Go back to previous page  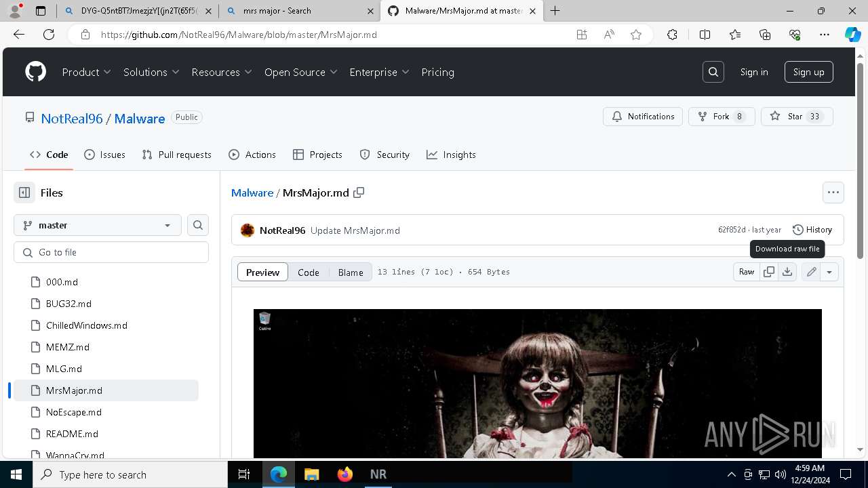[x=19, y=35]
